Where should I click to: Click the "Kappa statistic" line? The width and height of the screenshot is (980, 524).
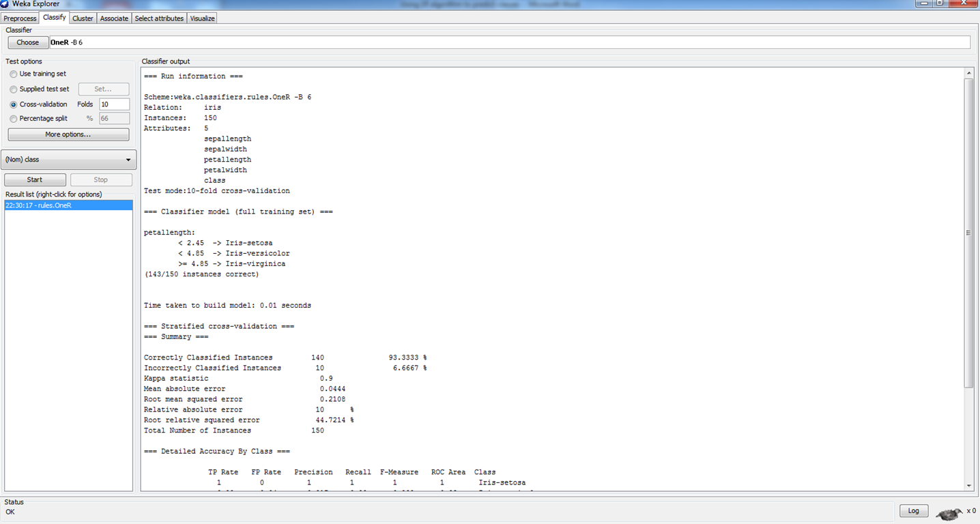point(238,378)
